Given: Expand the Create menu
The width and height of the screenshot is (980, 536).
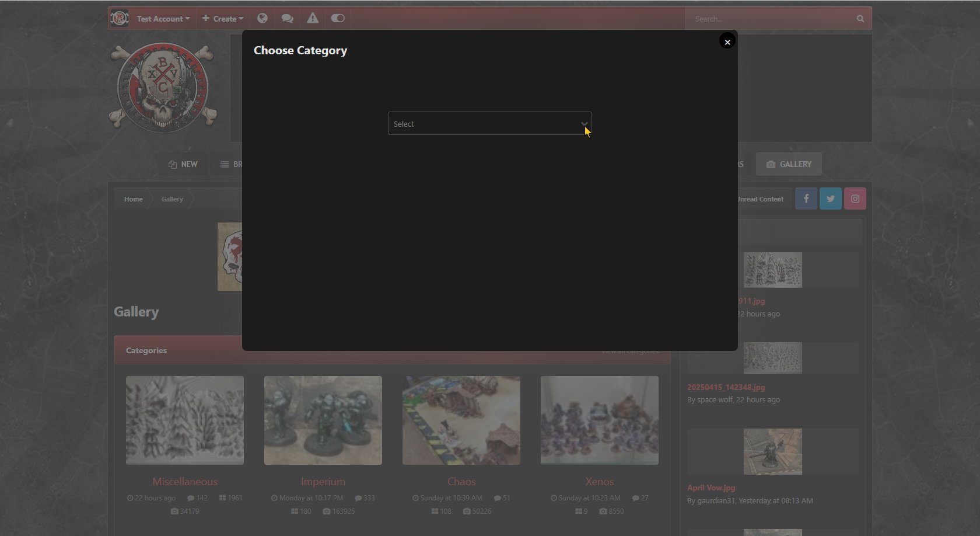Looking at the screenshot, I should [x=223, y=19].
